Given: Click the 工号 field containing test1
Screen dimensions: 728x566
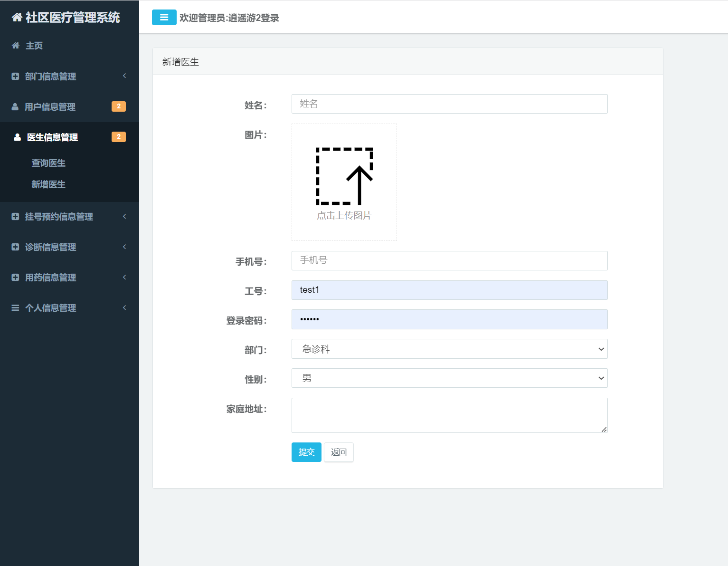Looking at the screenshot, I should 449,290.
